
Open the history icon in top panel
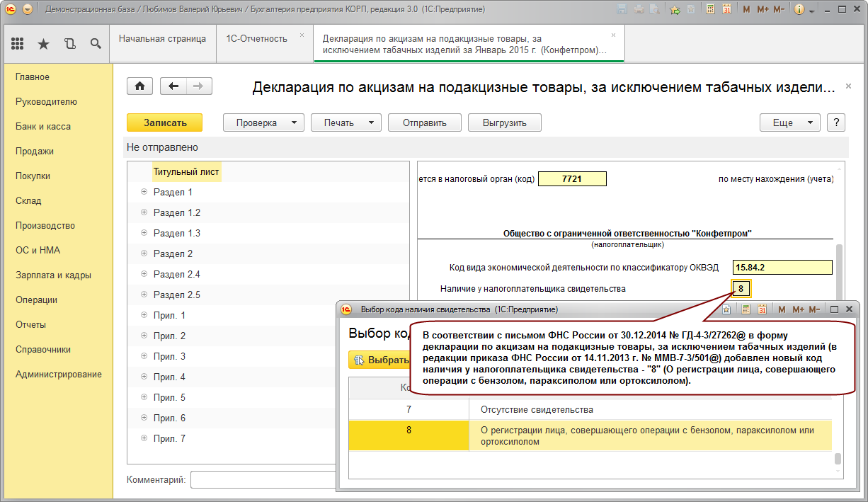coord(69,44)
